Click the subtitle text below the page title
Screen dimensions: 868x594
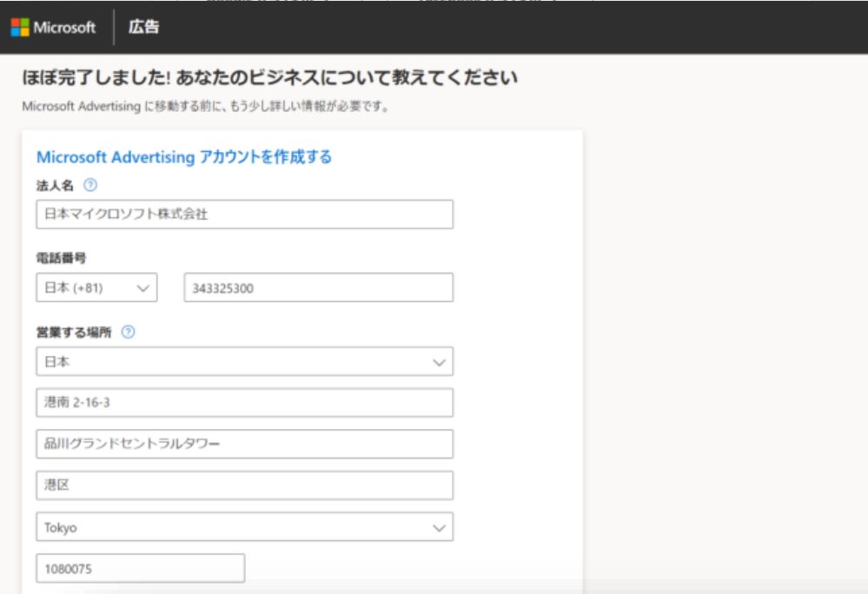tap(205, 108)
